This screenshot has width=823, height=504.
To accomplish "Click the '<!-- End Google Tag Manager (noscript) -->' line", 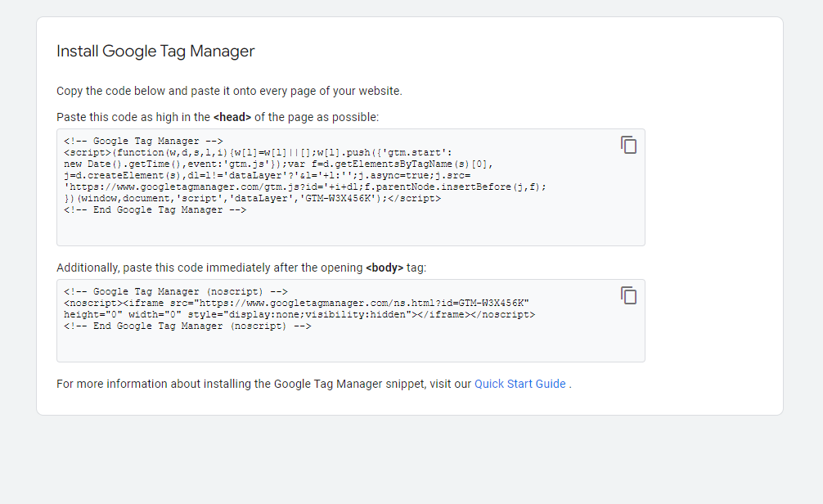I will pos(187,326).
